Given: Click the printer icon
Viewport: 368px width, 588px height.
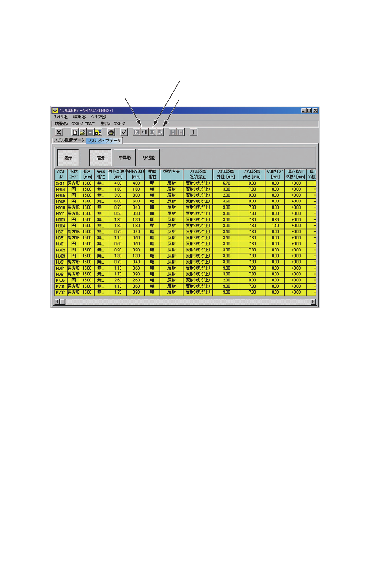Looking at the screenshot, I should pyautogui.click(x=111, y=132).
